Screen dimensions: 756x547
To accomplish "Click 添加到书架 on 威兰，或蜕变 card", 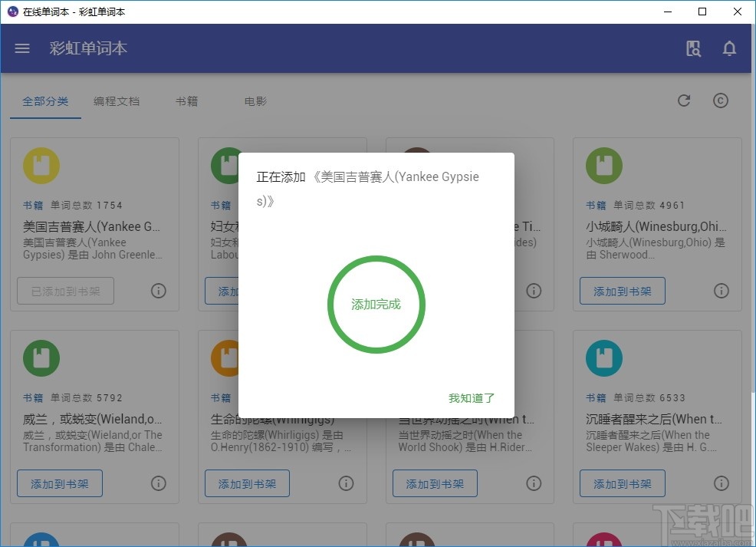I will [59, 483].
